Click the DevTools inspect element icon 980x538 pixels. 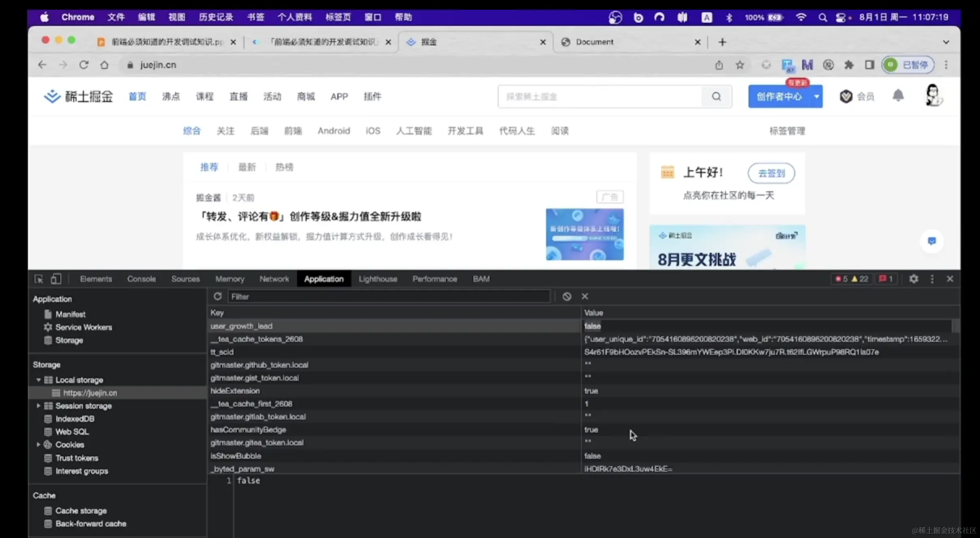coord(39,279)
